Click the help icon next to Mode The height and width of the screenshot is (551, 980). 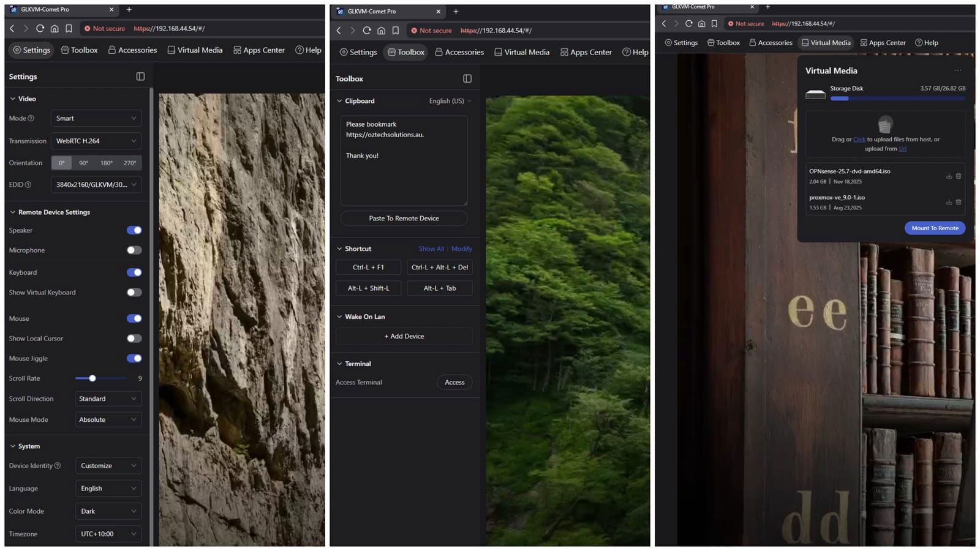(x=31, y=118)
